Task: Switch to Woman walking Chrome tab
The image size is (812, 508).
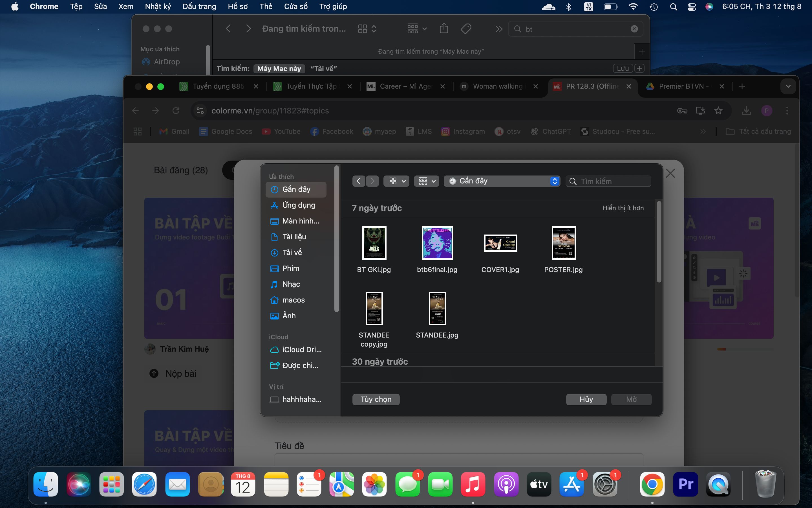Action: 499,87
